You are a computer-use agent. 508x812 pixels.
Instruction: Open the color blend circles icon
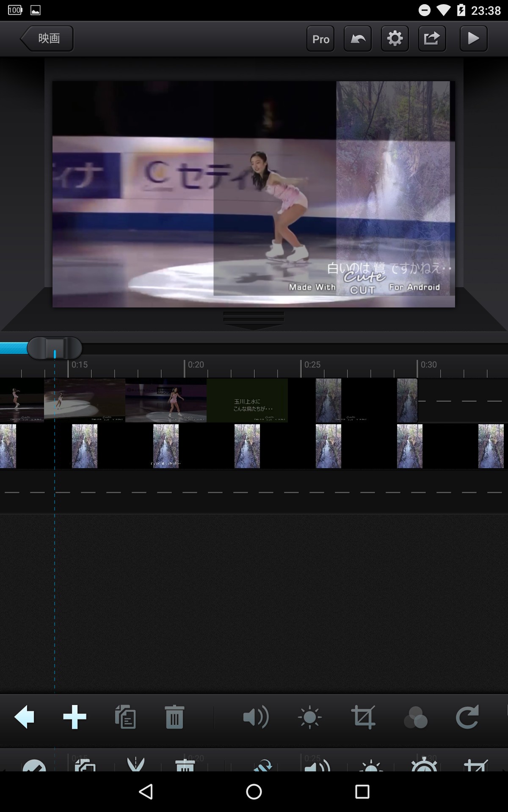click(x=416, y=717)
